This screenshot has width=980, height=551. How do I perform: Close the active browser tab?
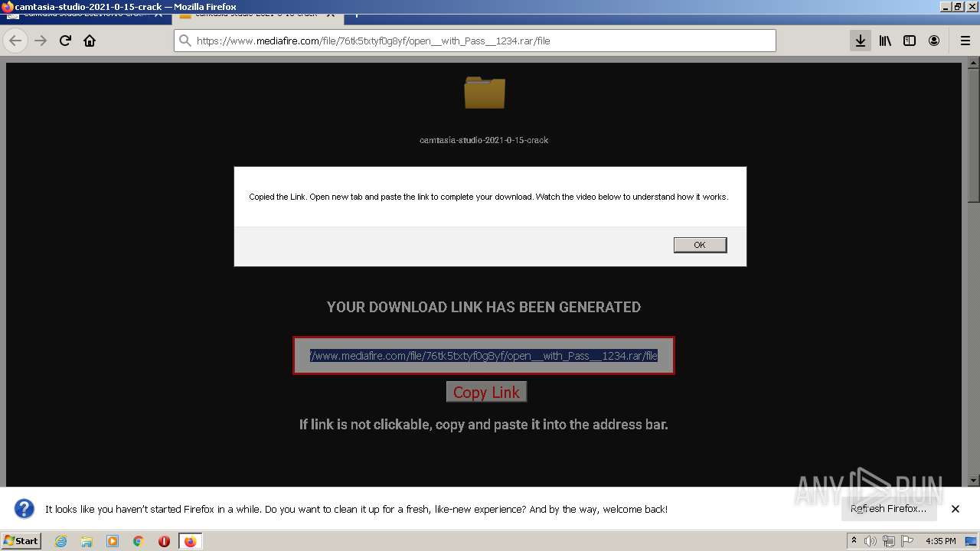(331, 14)
